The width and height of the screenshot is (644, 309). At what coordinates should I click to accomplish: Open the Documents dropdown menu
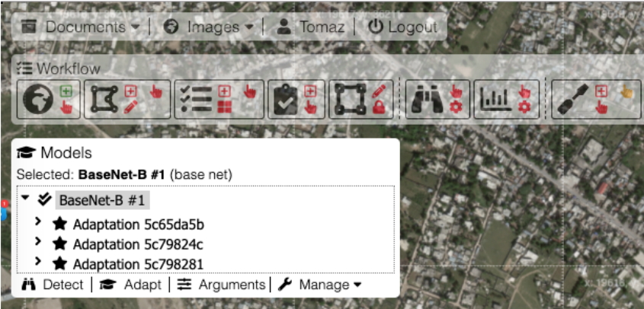(81, 27)
